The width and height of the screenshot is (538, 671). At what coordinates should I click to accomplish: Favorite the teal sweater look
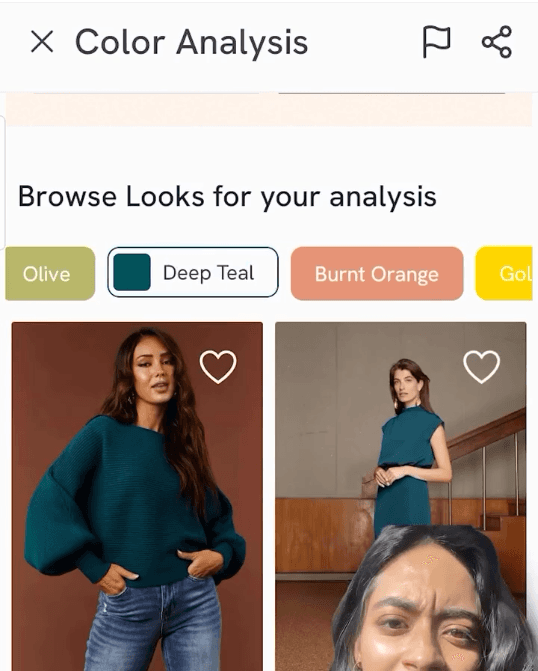pyautogui.click(x=218, y=367)
